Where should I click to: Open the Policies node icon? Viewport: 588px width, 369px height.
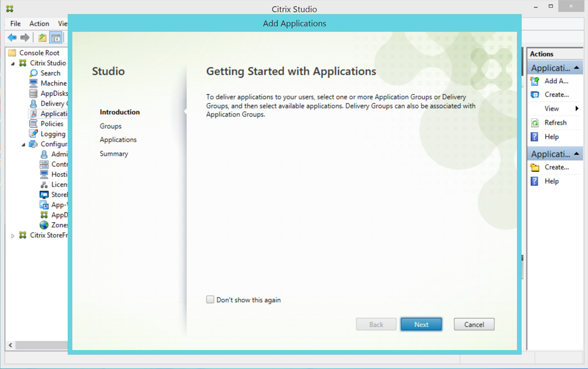(34, 124)
